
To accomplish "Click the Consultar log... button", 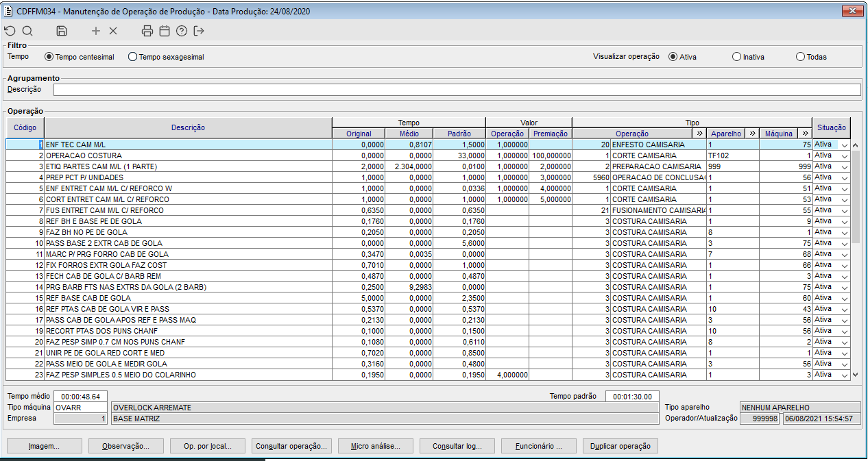I will [457, 446].
